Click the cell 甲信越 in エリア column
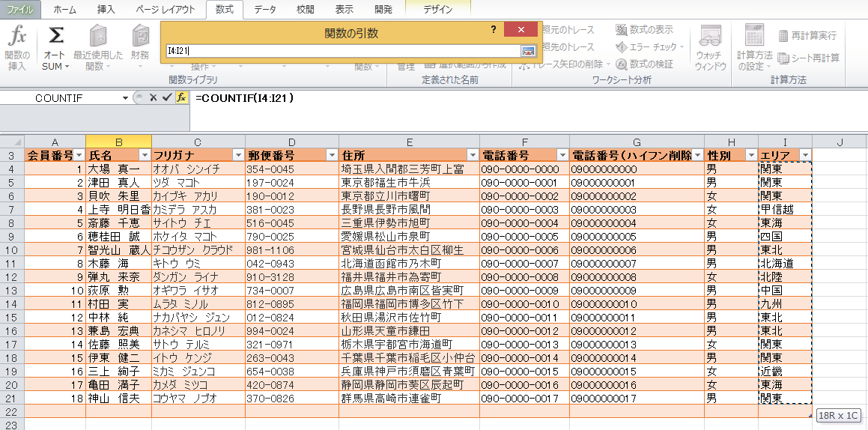Screen dimensions: 868x430 tap(785, 209)
